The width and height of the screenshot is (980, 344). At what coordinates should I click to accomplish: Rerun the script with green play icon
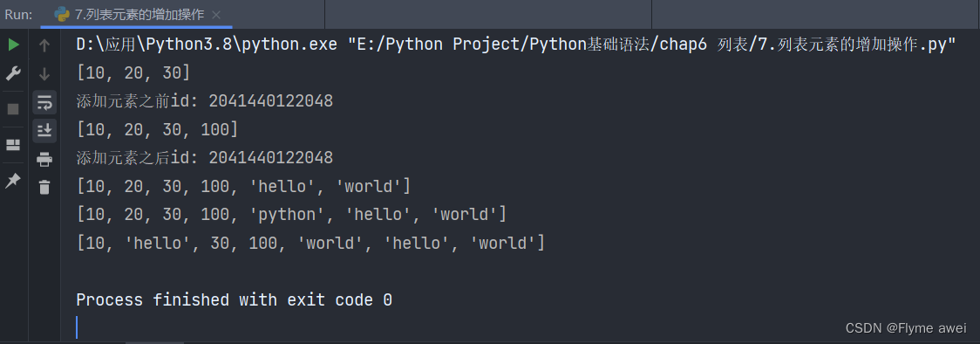[x=13, y=45]
